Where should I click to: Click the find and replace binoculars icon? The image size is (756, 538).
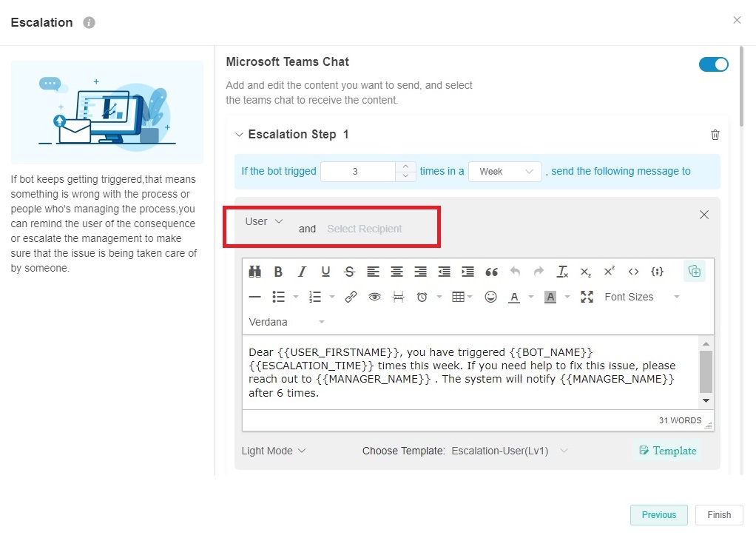coord(255,272)
